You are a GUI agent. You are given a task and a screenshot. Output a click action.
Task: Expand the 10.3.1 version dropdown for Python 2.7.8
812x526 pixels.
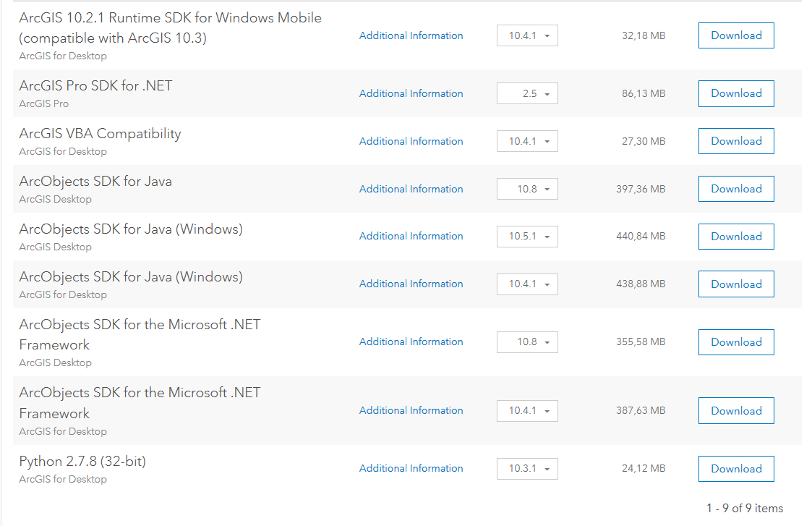527,469
